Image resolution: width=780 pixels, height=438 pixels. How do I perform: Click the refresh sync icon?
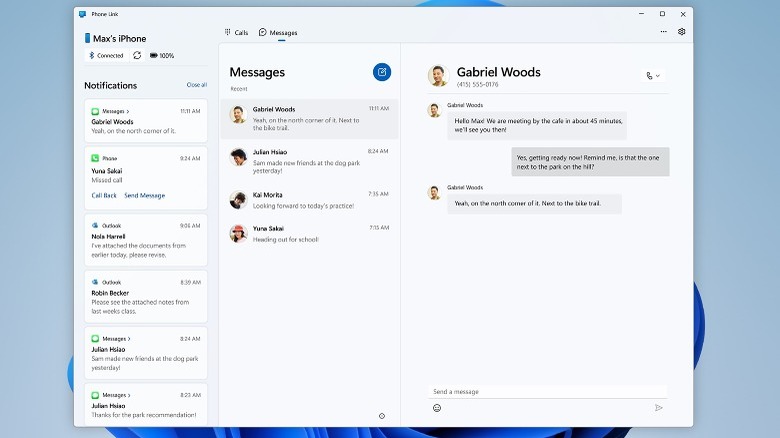[x=137, y=55]
